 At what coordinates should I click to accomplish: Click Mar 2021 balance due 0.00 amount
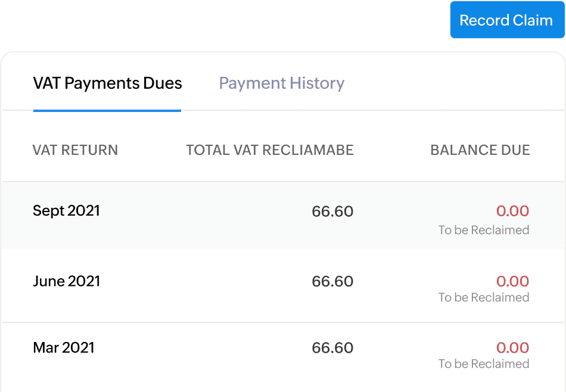[513, 348]
